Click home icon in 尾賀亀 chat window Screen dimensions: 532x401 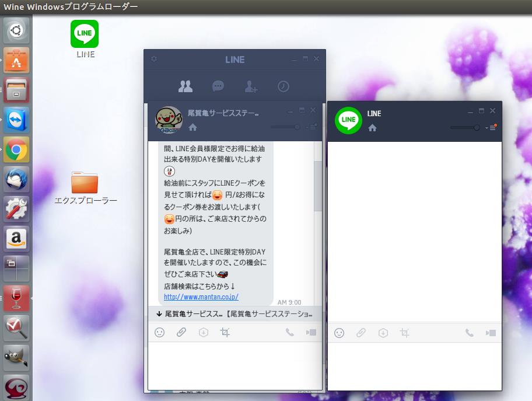tap(192, 127)
